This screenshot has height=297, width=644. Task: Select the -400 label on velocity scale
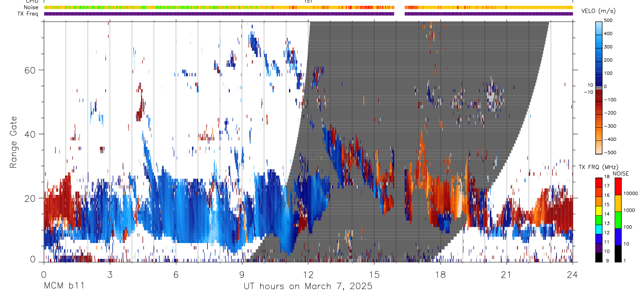609,140
